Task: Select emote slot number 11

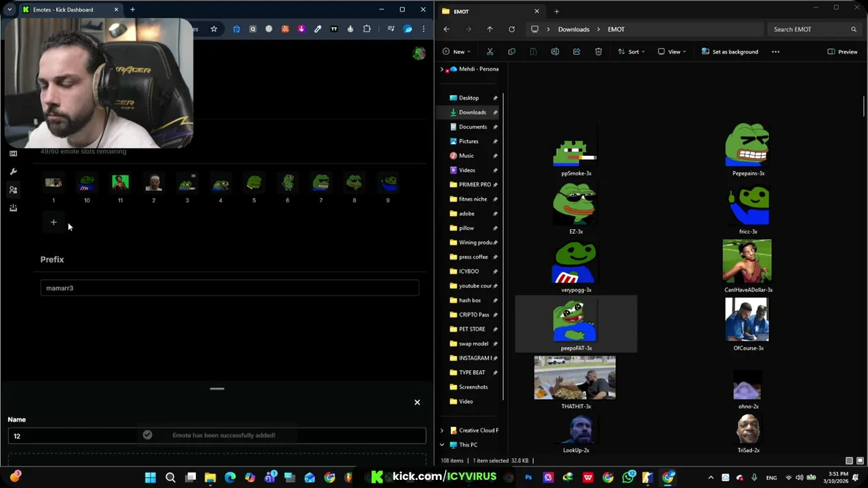Action: point(120,188)
